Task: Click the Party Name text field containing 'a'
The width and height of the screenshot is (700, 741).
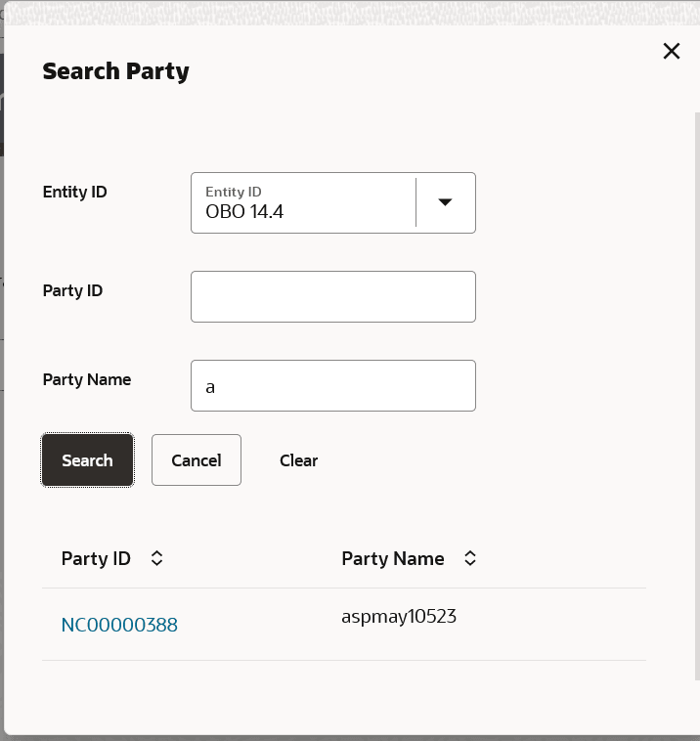Action: pyautogui.click(x=332, y=386)
